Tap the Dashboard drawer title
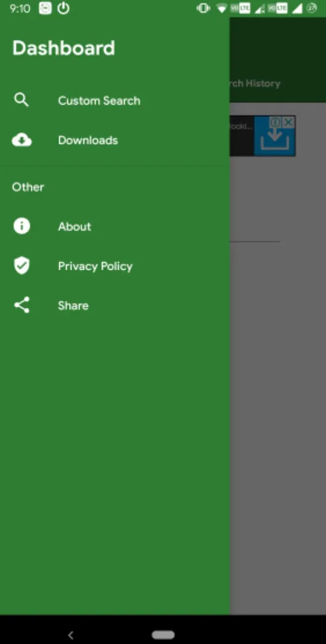Image resolution: width=326 pixels, height=644 pixels. [63, 48]
